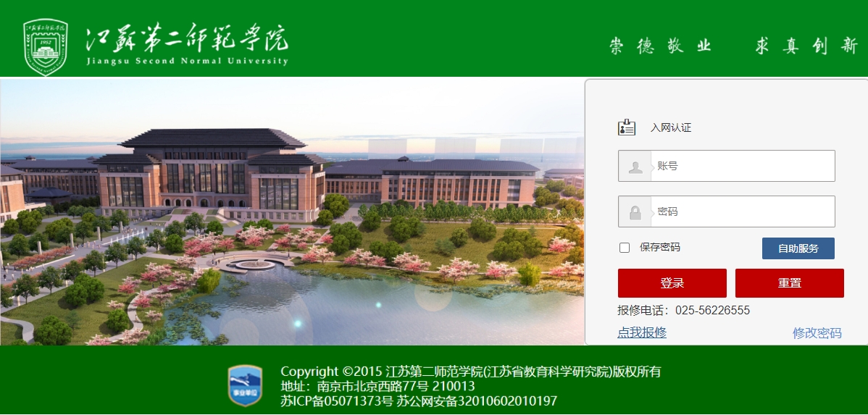Focus the 账号 account input field
868x415 pixels.
pos(726,166)
